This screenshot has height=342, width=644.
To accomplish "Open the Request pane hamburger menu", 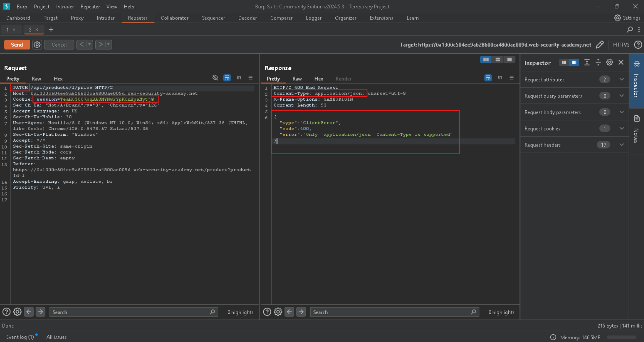I will pyautogui.click(x=250, y=78).
